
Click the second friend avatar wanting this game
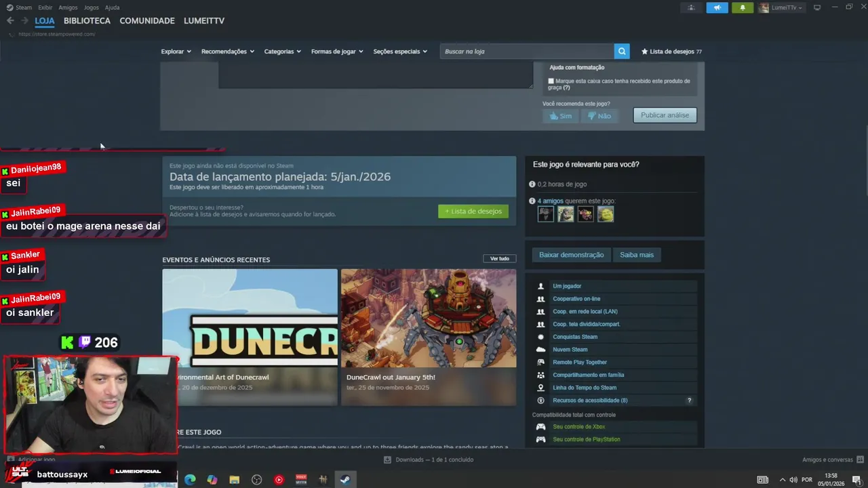pos(566,214)
